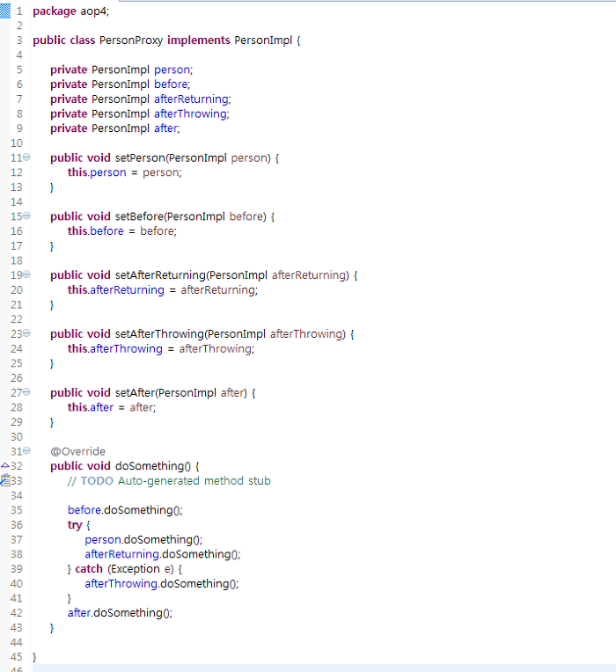Collapse the setBefore method fold marker
Viewport: 616px width, 672px height.
(26, 216)
